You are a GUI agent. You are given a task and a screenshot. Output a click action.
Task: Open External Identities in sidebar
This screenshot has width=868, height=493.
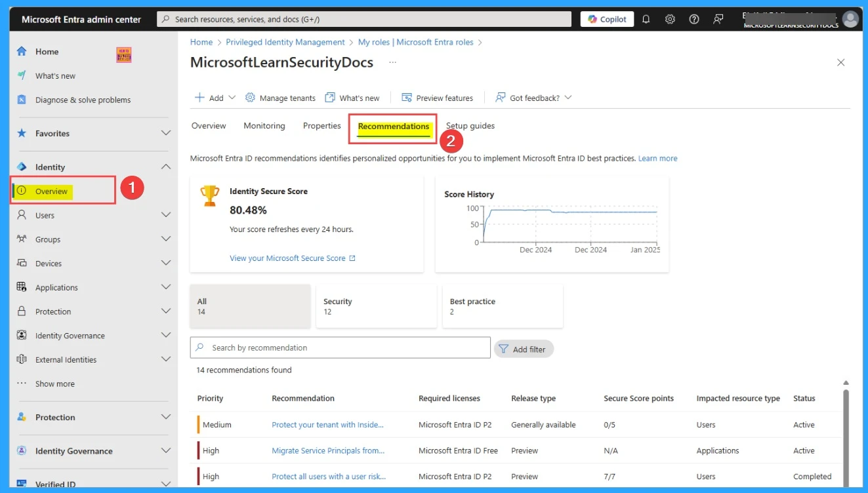click(64, 359)
